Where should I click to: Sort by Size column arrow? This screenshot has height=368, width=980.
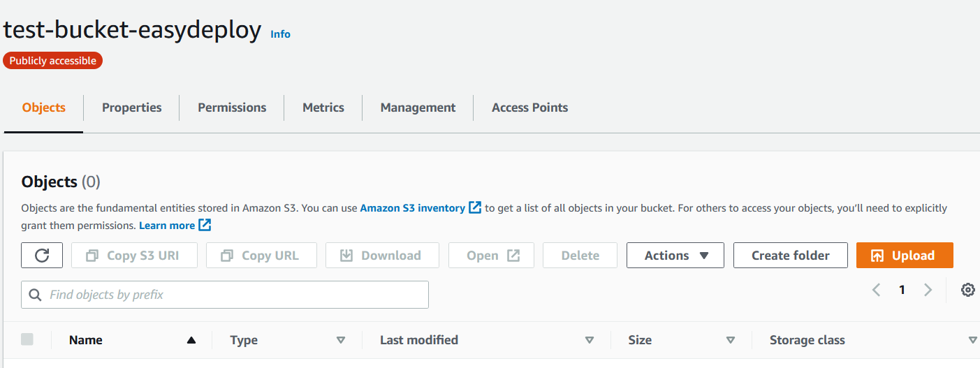(x=731, y=340)
